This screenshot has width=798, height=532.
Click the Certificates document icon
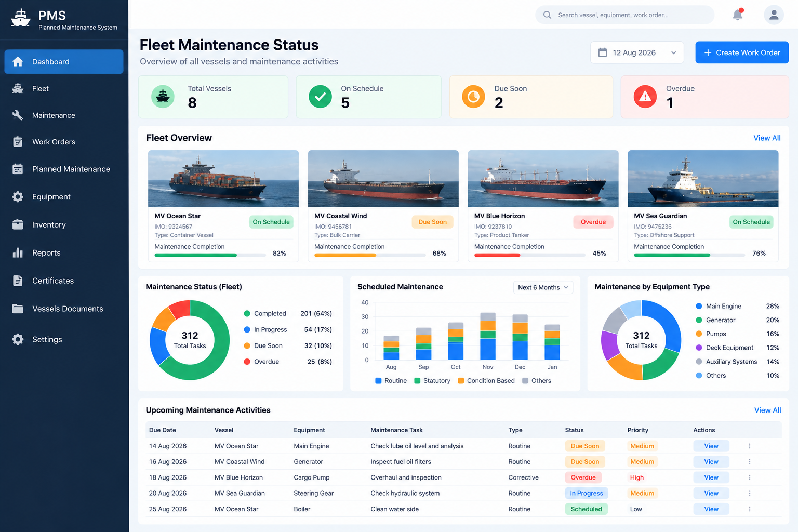18,281
